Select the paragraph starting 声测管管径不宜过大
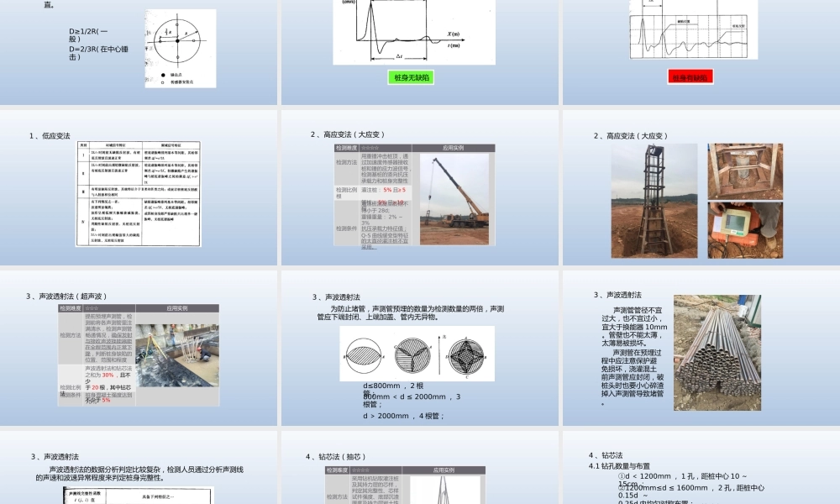 (634, 327)
